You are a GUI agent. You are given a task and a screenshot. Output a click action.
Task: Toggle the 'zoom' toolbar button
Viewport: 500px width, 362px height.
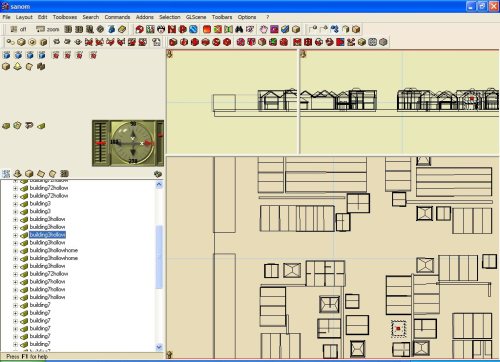tap(48, 29)
